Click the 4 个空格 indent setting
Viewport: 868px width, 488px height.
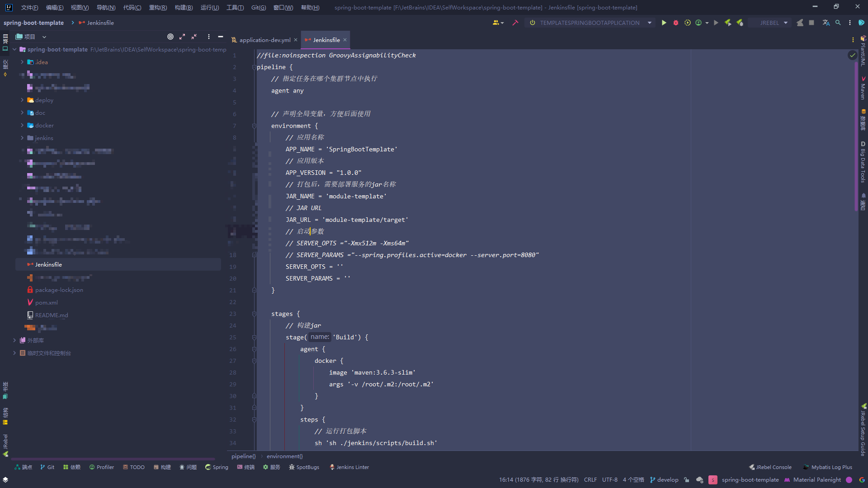click(633, 480)
